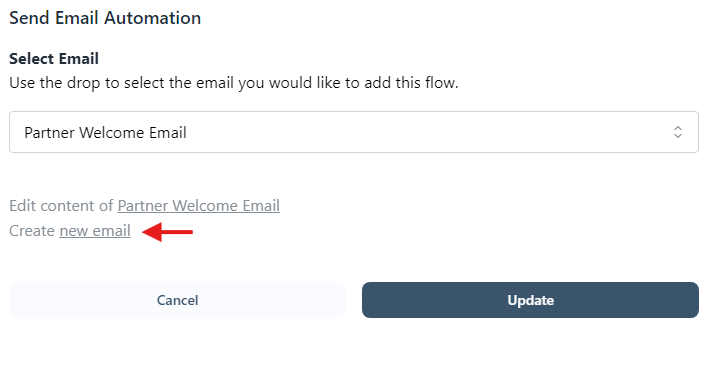This screenshot has height=371, width=708.
Task: Click the Cancel button
Action: point(177,300)
